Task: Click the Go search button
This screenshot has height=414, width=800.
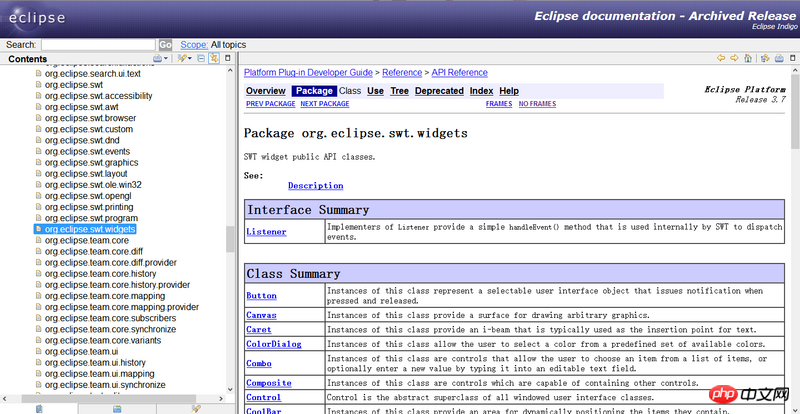Action: (165, 45)
